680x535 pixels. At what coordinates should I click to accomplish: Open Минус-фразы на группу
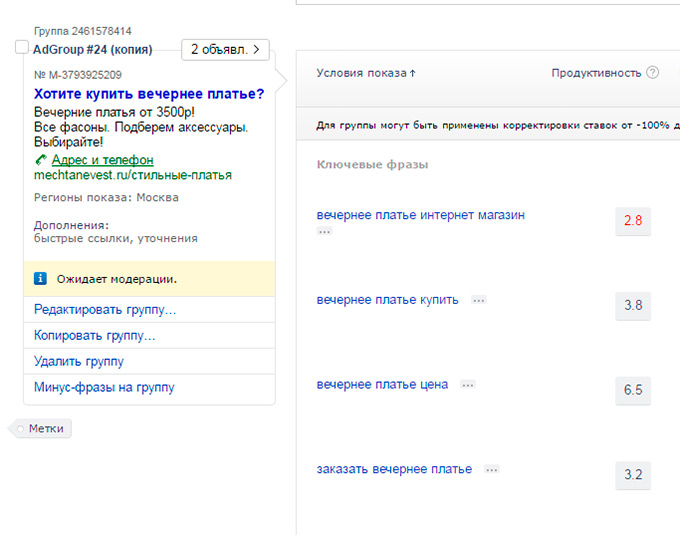click(104, 388)
